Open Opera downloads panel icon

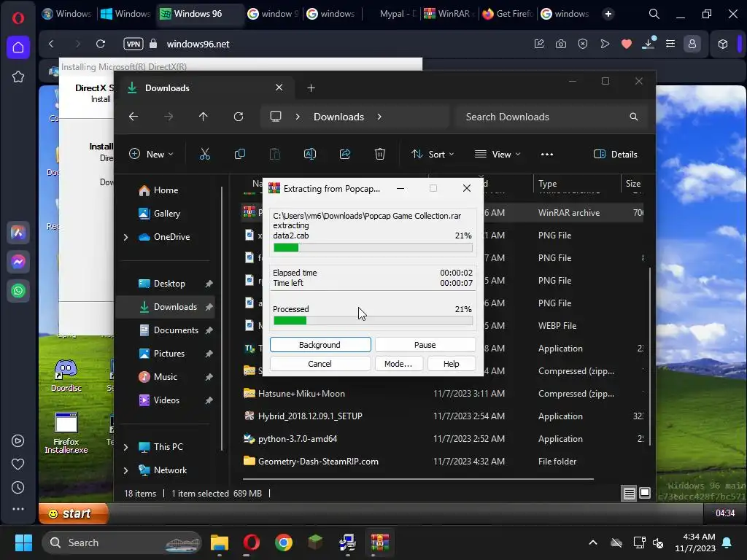pos(649,44)
